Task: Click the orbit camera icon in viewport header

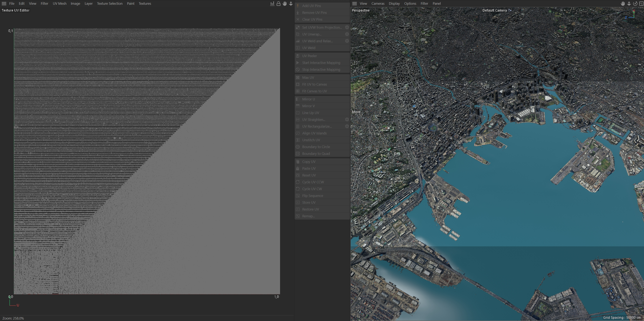Action: click(635, 4)
